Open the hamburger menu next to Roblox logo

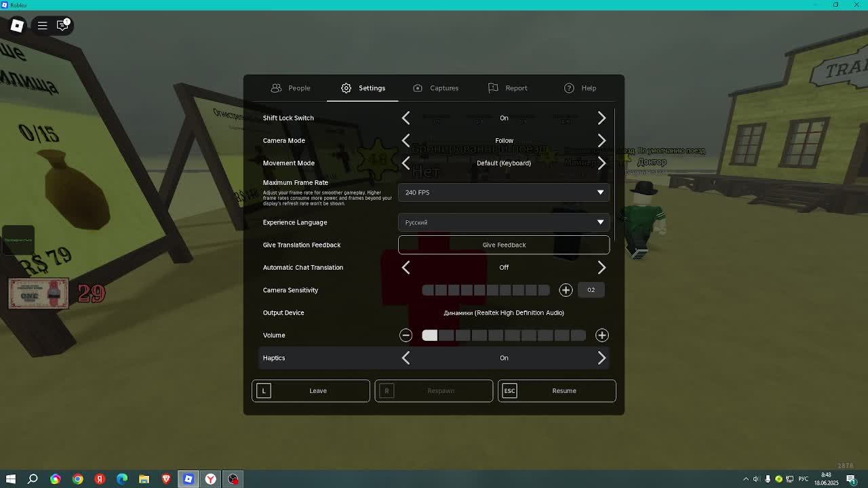(42, 26)
